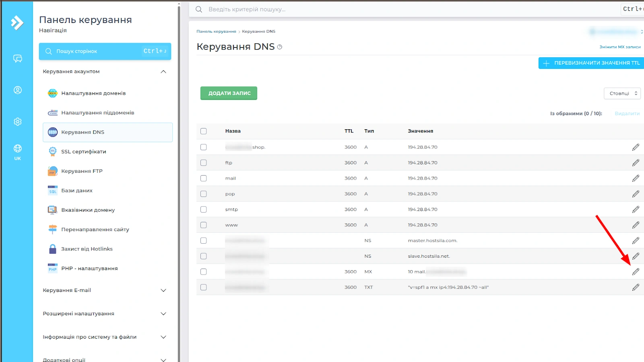Sort by the Значення column header

click(421, 131)
